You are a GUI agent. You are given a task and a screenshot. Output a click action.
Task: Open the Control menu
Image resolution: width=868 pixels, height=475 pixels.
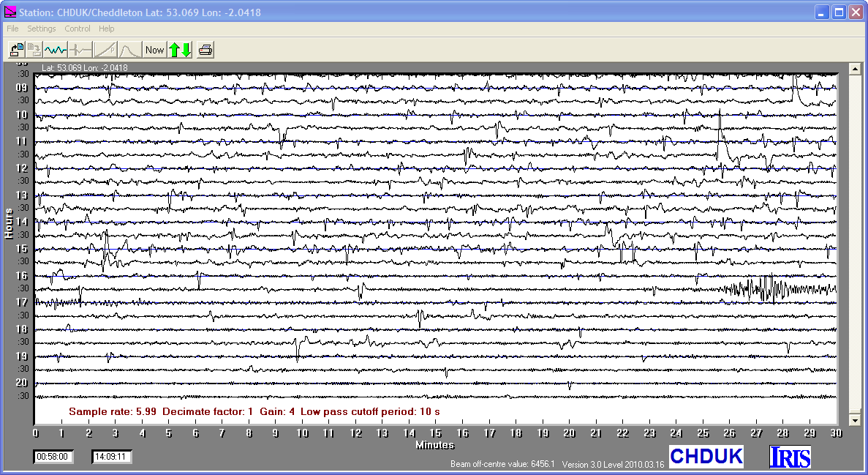click(x=77, y=29)
